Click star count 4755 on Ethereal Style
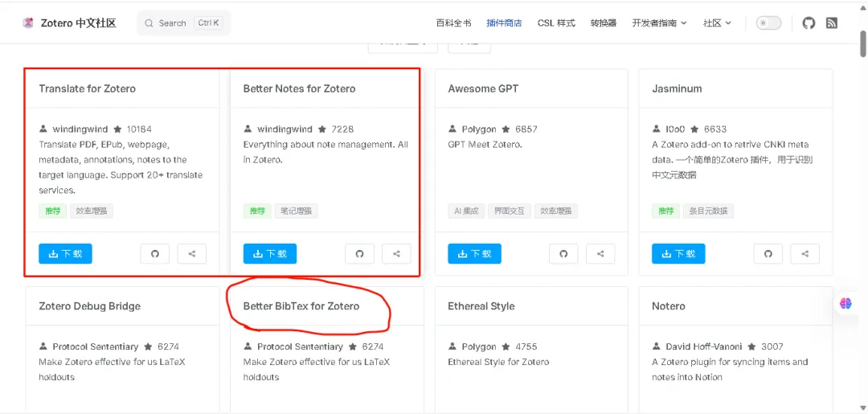Image resolution: width=868 pixels, height=414 pixels. 526,346
